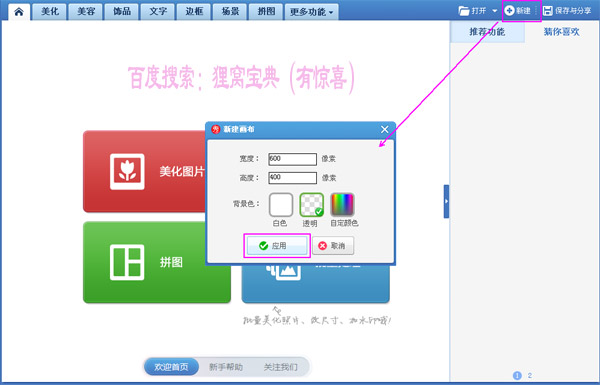Switch to the 饰品 tab
This screenshot has width=600, height=385.
click(x=122, y=11)
